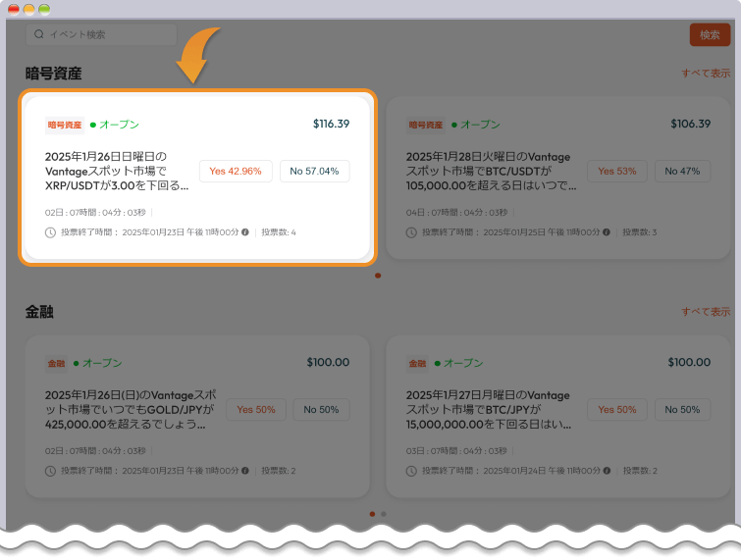Click clock icon in BTC/USDT card
This screenshot has height=560, width=741.
click(411, 232)
